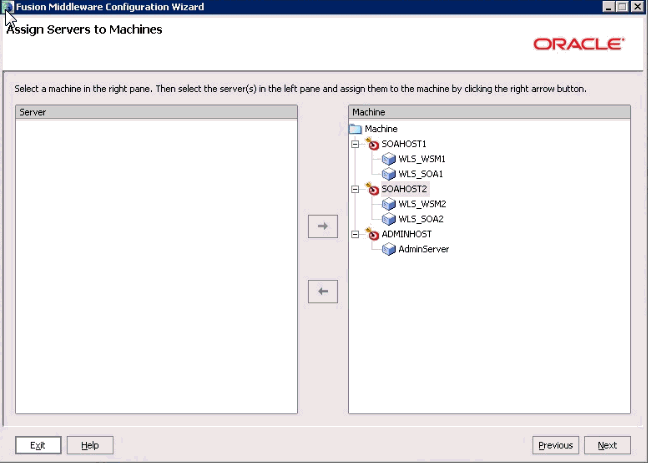648x463 pixels.
Task: Select the root Machine folder label
Action: pos(381,129)
